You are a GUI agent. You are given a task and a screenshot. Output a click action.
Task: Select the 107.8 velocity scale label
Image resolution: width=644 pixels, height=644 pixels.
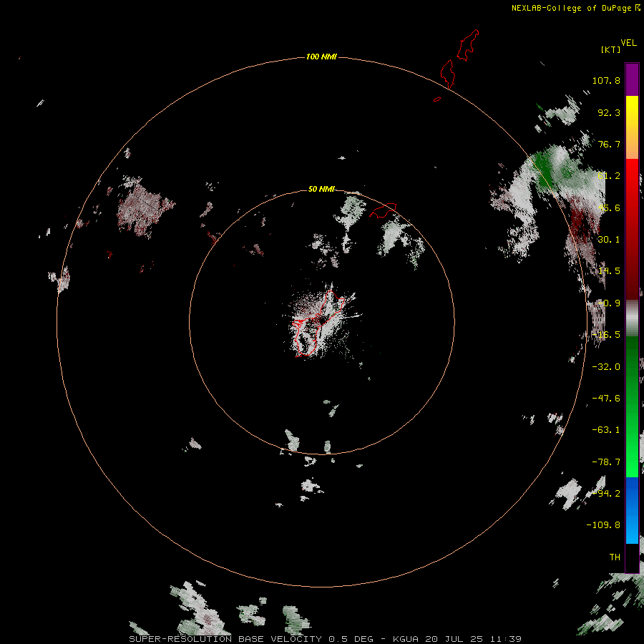point(606,80)
